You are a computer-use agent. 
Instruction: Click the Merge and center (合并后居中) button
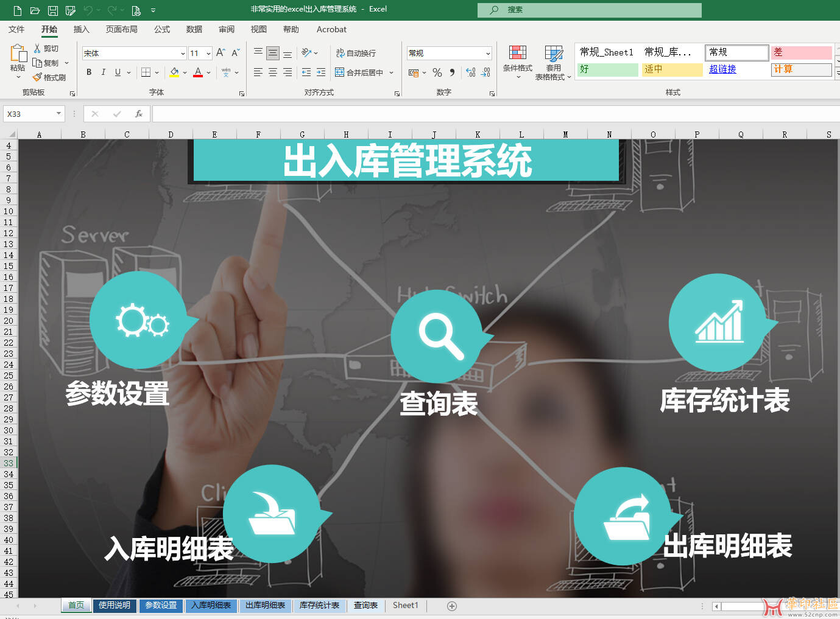tap(359, 72)
